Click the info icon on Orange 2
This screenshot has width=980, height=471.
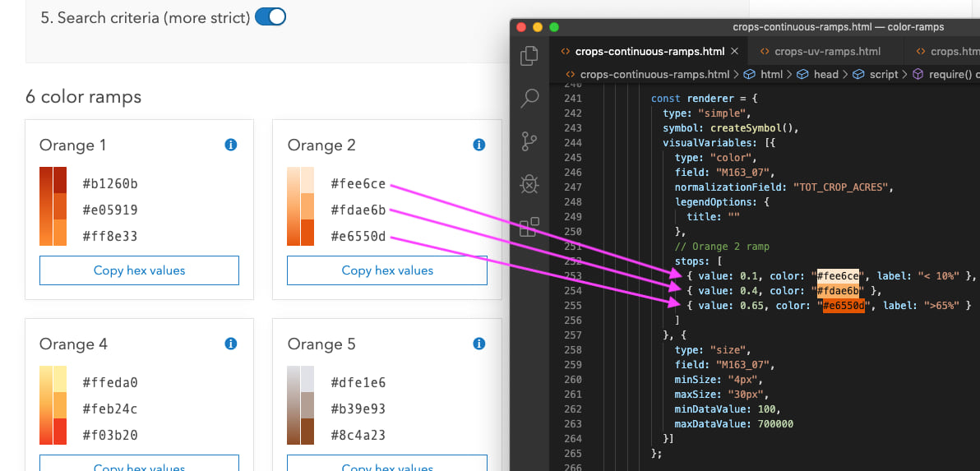[479, 145]
